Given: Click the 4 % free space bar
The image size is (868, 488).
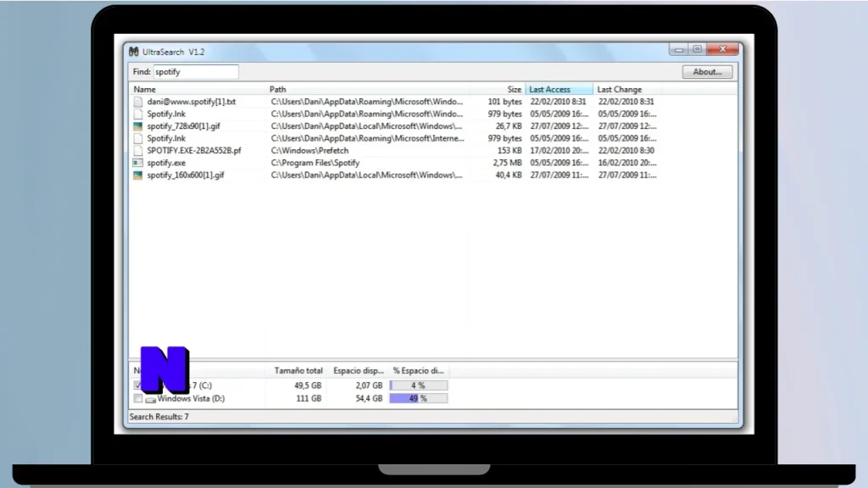Looking at the screenshot, I should pyautogui.click(x=419, y=385).
